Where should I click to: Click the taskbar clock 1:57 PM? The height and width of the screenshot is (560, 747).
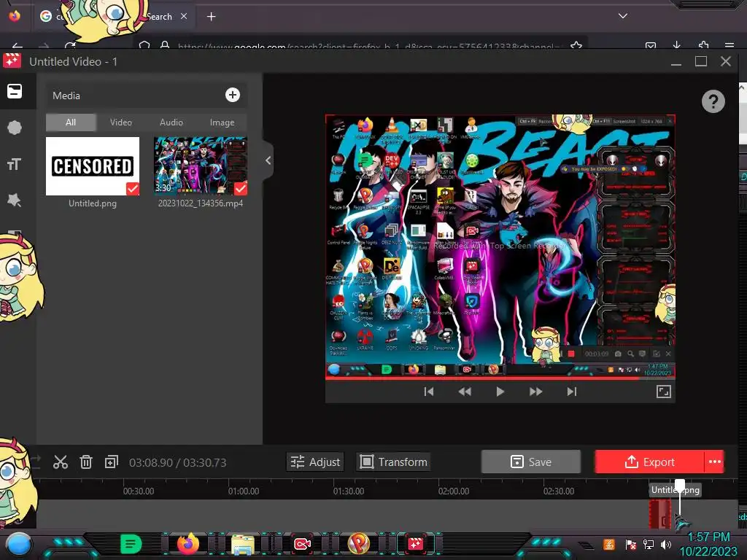(708, 537)
